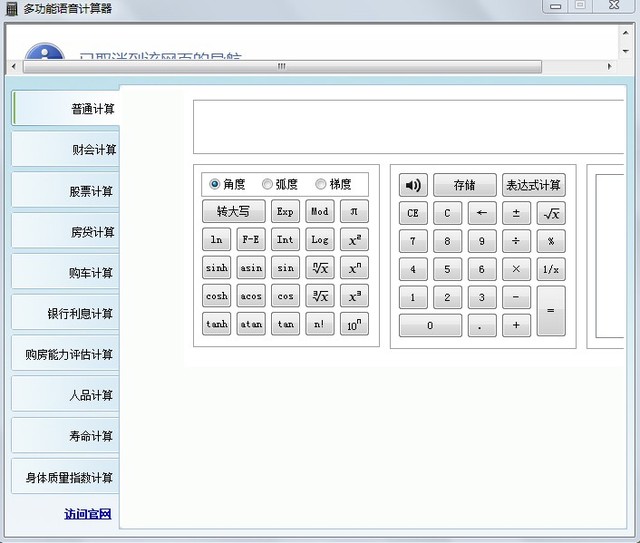Toggle the speaker voice icon button
Viewport: 640px width, 543px height.
coord(413,185)
